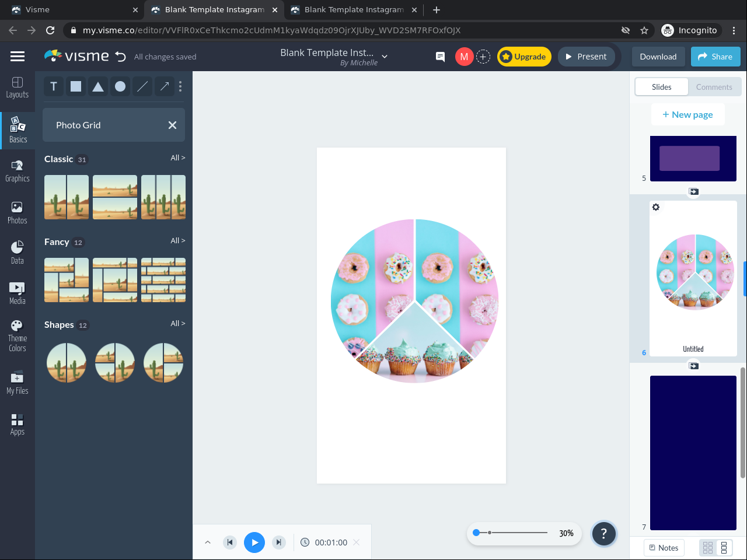Open the help question mark
Screen dimensions: 747x560
[x=604, y=533]
